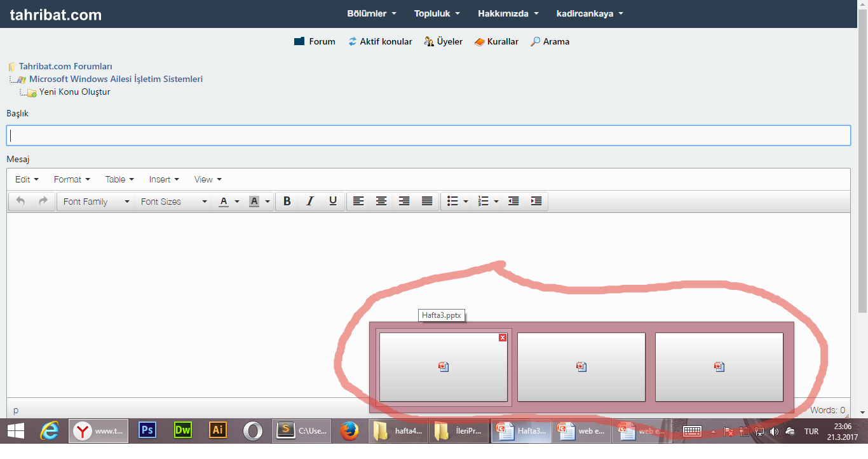Open the on-screen touch keyboard
This screenshot has height=459, width=868.
pos(692,431)
